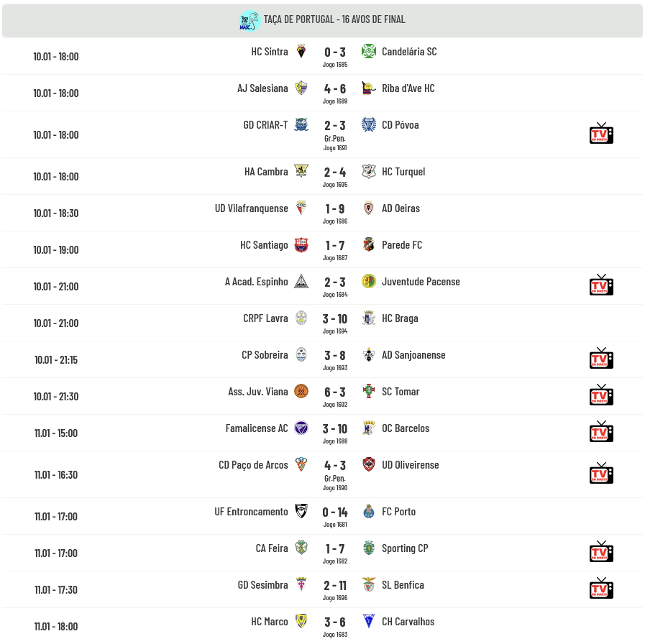This screenshot has height=644, width=645.
Task: Open the HC Sintra team link
Action: tap(270, 52)
